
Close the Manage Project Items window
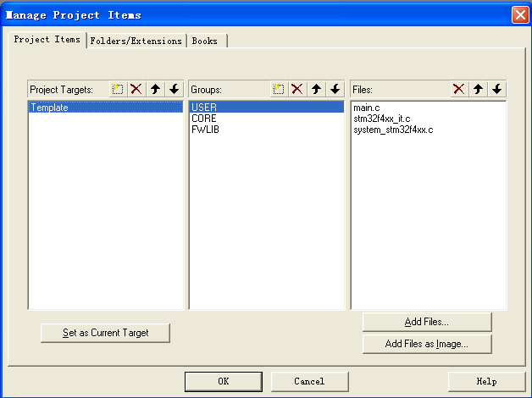(x=520, y=15)
